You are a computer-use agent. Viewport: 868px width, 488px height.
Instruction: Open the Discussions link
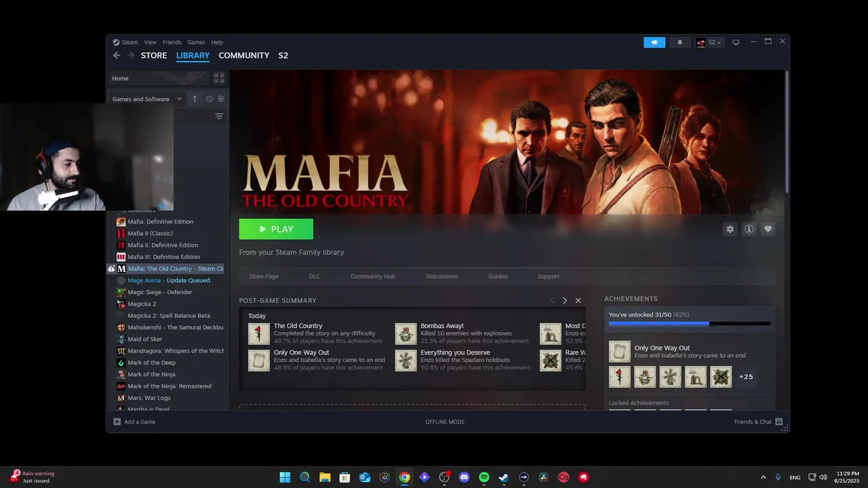(441, 277)
